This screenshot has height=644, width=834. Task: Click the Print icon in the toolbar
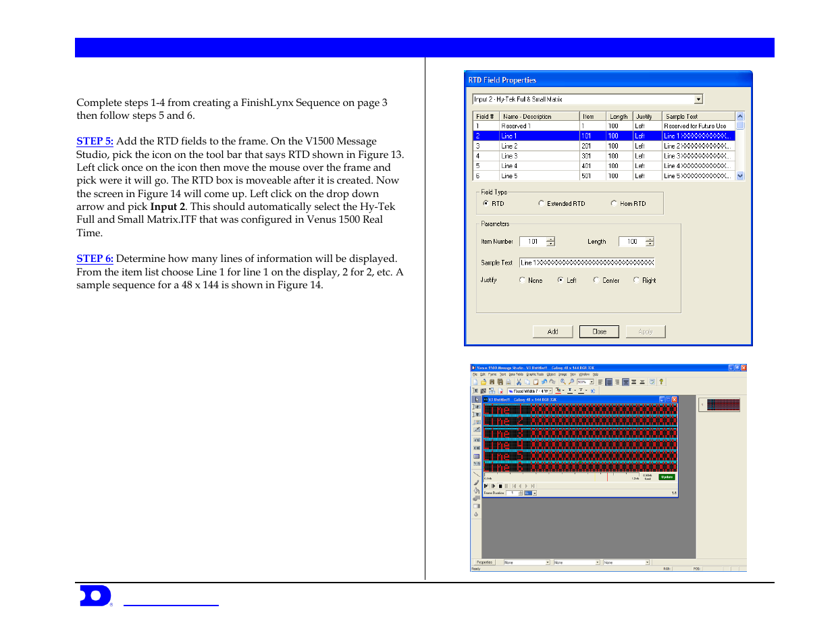[x=509, y=381]
